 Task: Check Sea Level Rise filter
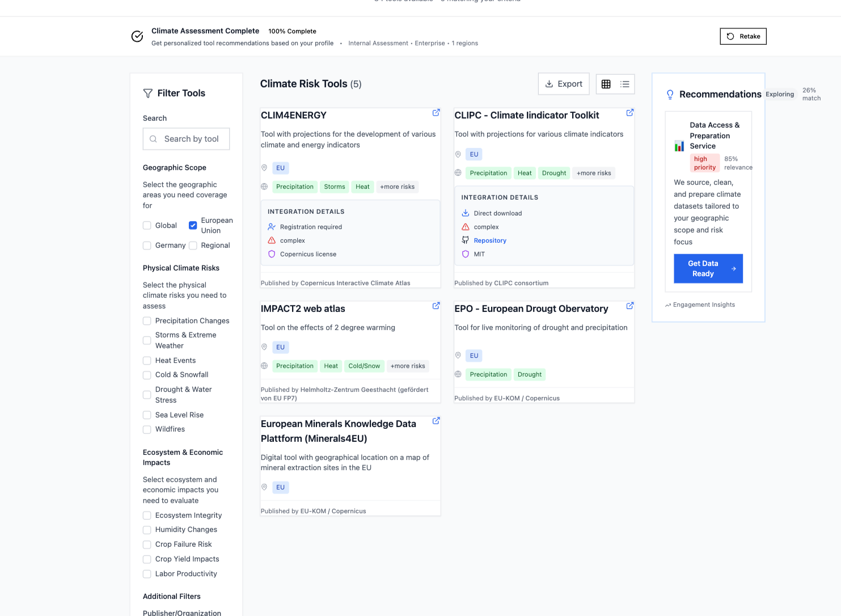[147, 415]
